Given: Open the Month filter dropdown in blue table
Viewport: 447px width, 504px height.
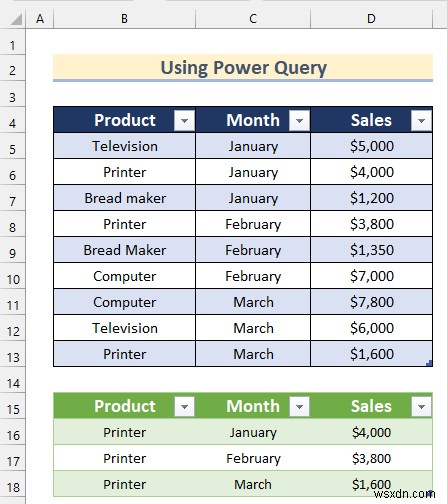Looking at the screenshot, I should [x=299, y=120].
